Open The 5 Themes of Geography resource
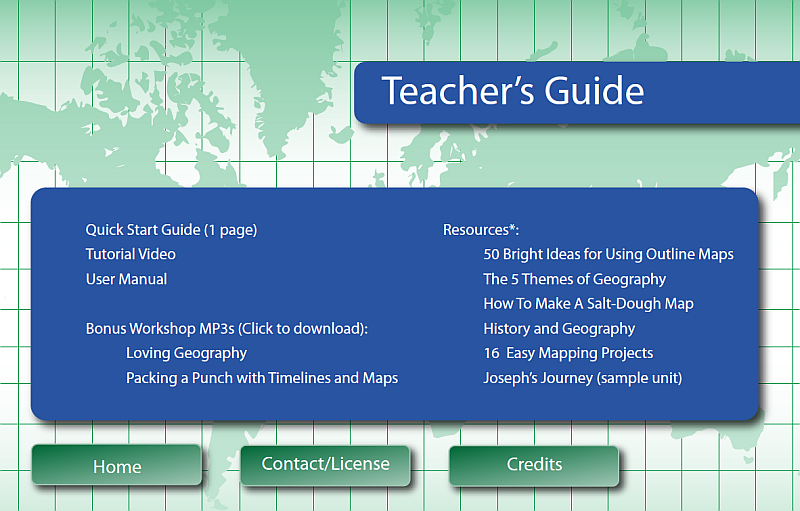The height and width of the screenshot is (511, 800). (574, 279)
